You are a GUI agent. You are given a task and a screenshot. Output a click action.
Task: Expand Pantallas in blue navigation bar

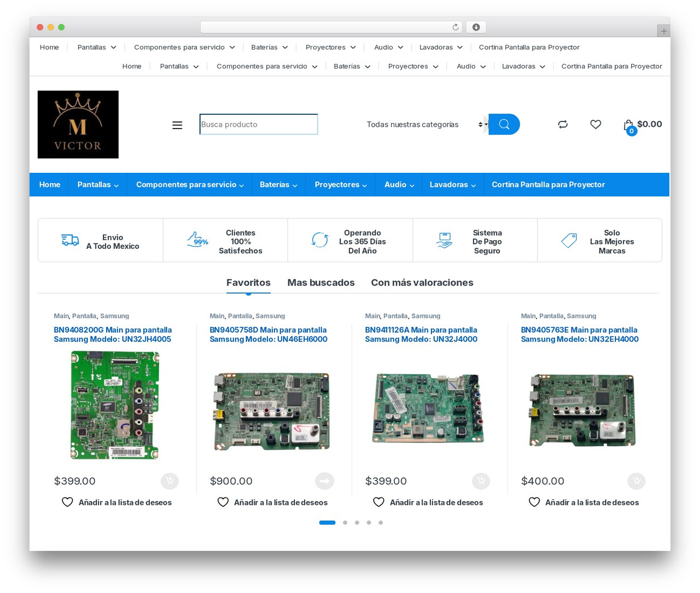tap(98, 185)
